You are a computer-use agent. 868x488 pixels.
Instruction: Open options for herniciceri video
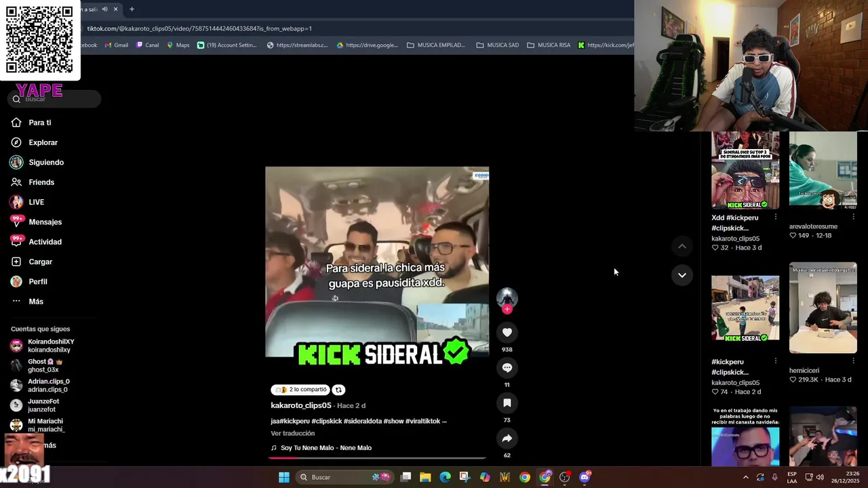pyautogui.click(x=853, y=362)
